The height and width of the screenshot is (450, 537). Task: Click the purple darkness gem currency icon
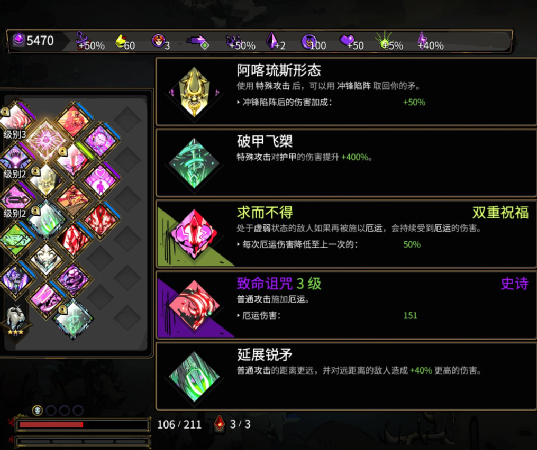tap(18, 40)
